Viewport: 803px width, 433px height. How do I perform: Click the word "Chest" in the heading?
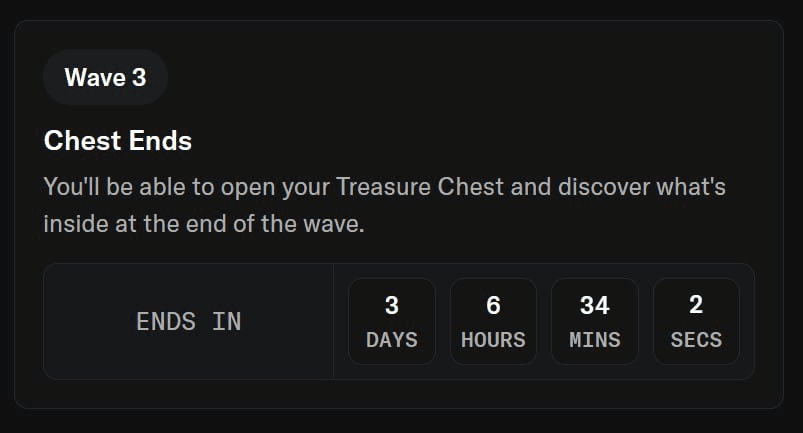[x=80, y=141]
